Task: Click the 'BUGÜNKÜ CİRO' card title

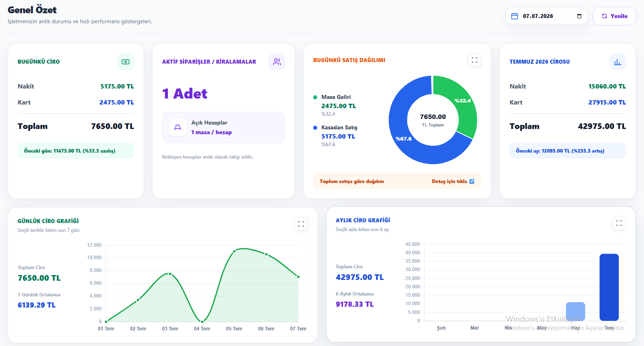Action: [38, 62]
